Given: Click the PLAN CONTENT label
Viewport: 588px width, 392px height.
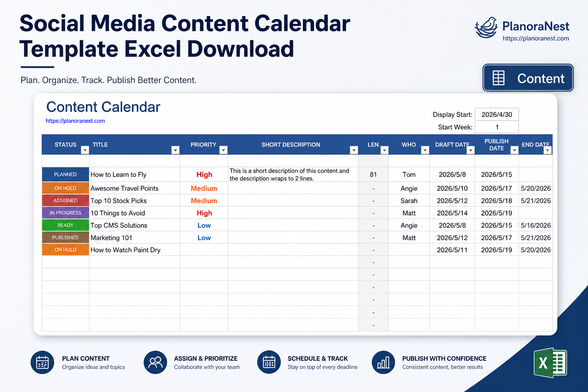Looking at the screenshot, I should click(86, 359).
